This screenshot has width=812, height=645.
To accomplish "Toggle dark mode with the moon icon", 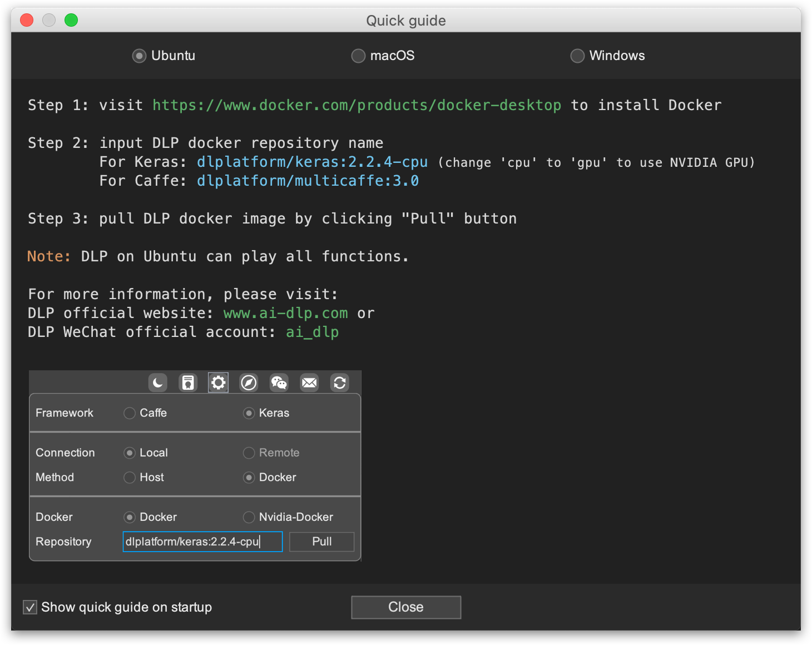I will (x=157, y=383).
